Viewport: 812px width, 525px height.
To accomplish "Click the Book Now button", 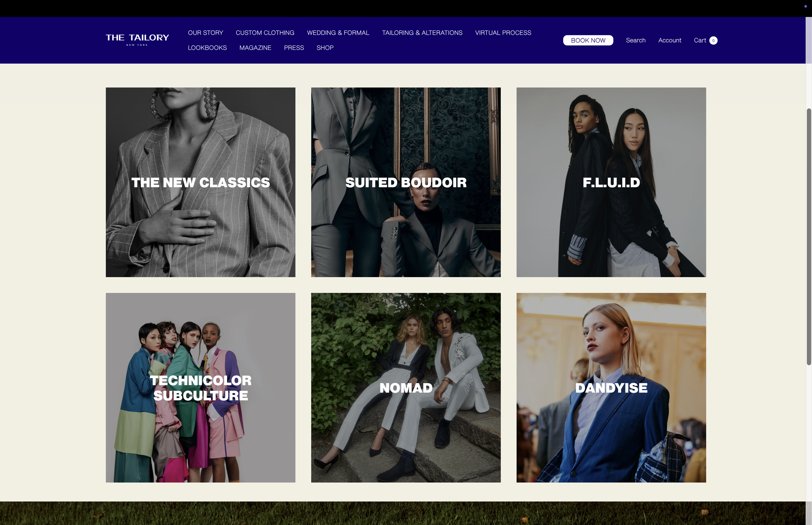I will pos(588,40).
